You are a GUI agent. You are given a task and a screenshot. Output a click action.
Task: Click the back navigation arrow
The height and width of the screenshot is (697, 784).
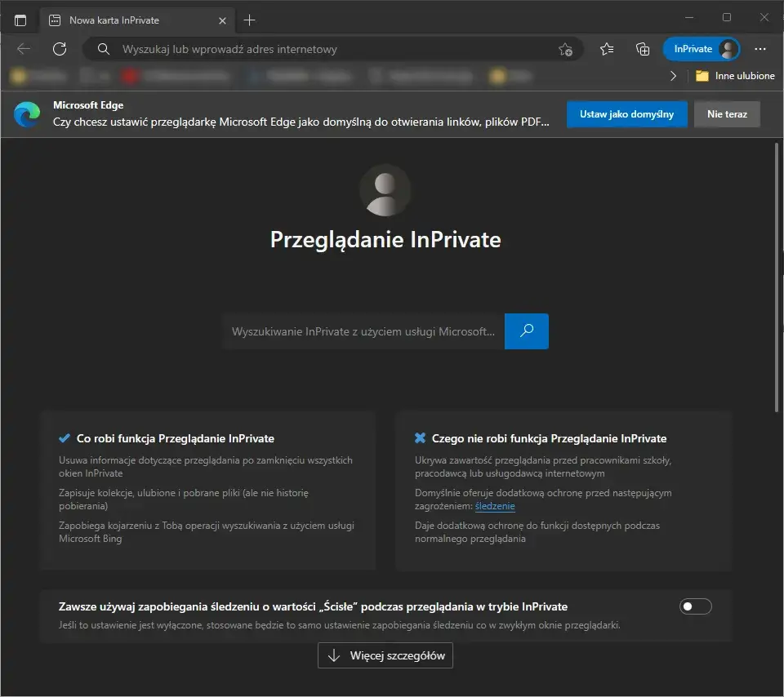(x=23, y=49)
